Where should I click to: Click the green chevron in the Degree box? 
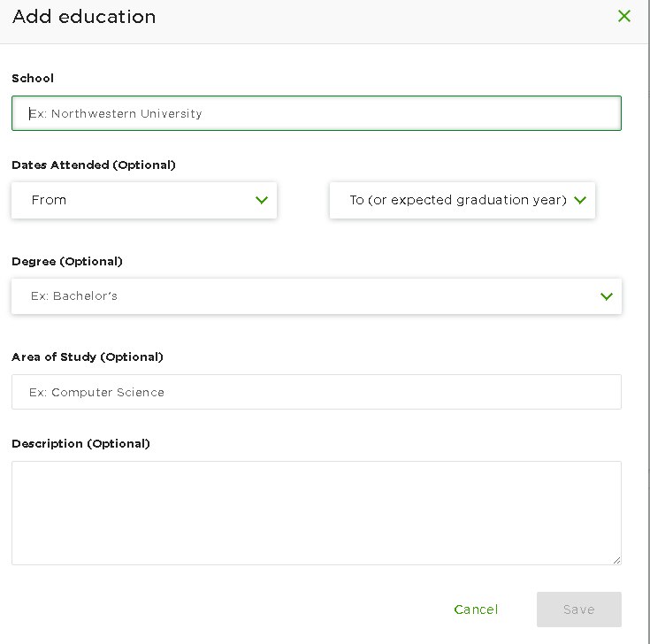[x=607, y=296]
